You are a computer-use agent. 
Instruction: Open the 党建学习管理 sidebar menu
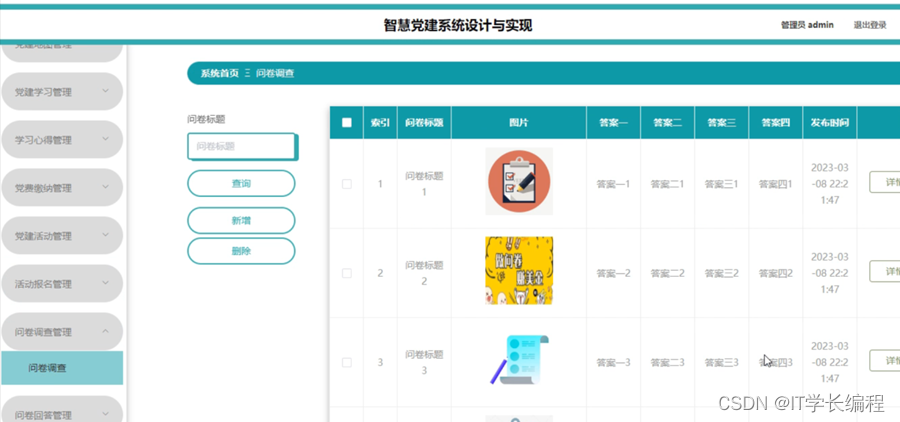pos(62,92)
